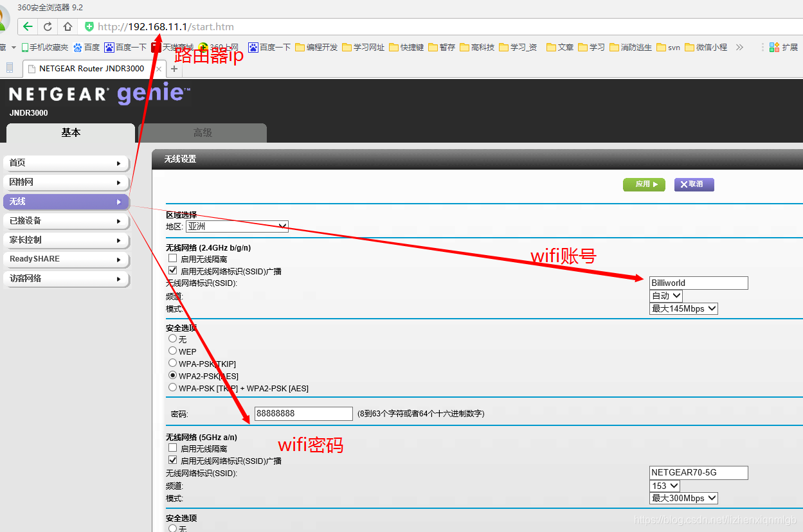
Task: Open the 百度 bookmark next to 手机收藏夹
Action: [x=87, y=48]
